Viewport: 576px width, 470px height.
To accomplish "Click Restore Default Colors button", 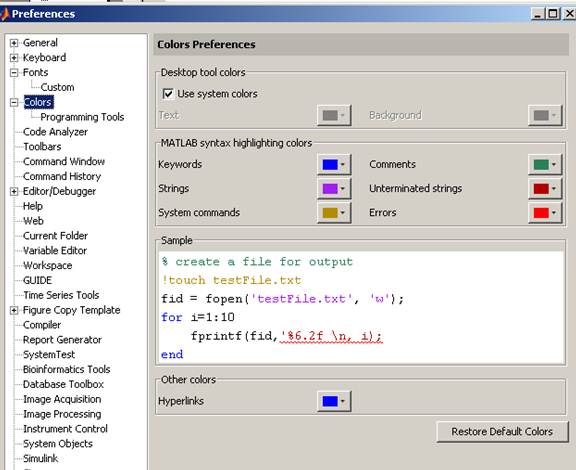I will point(502,431).
